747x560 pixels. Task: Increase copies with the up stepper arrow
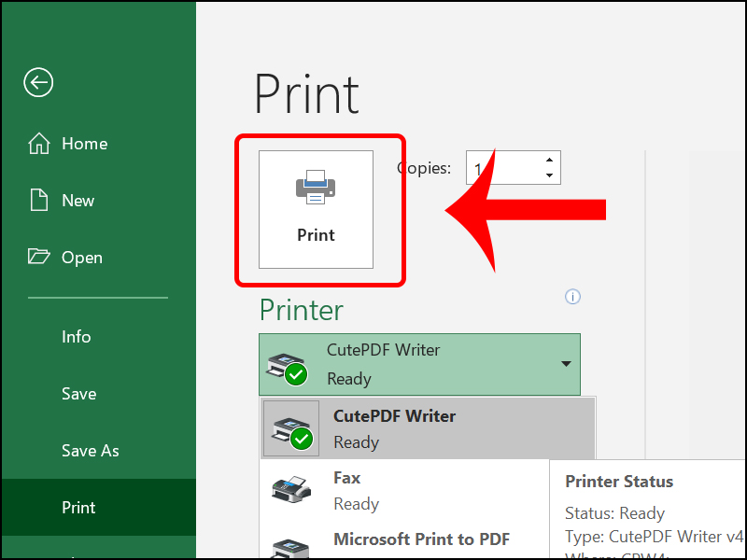549,159
